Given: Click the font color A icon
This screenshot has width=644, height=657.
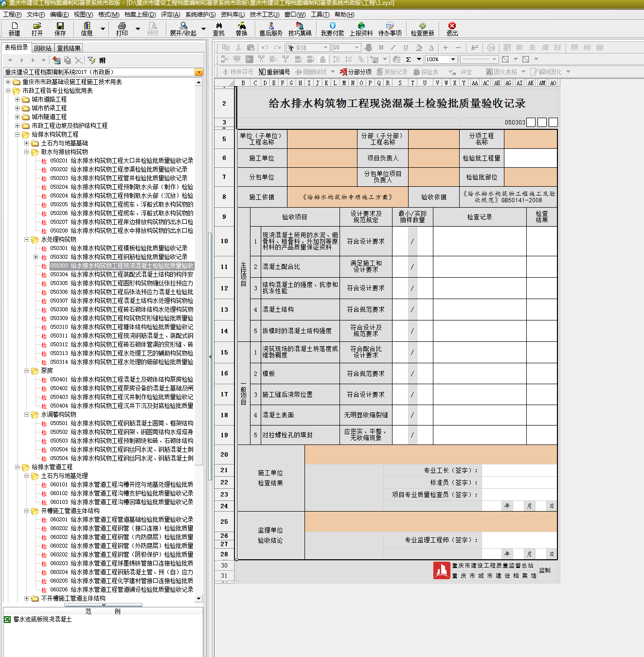Looking at the screenshot, I should tap(431, 48).
